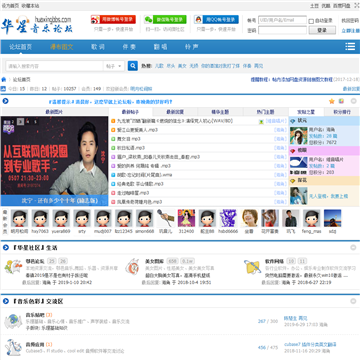The image size is (360, 360).
Task: Click the microphone avatar member
Action: click(x=166, y=218)
